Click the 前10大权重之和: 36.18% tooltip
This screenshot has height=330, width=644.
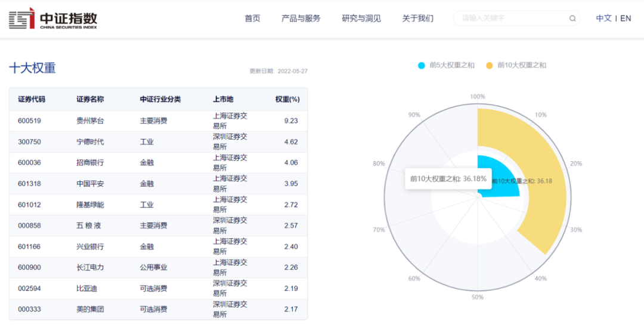point(448,179)
